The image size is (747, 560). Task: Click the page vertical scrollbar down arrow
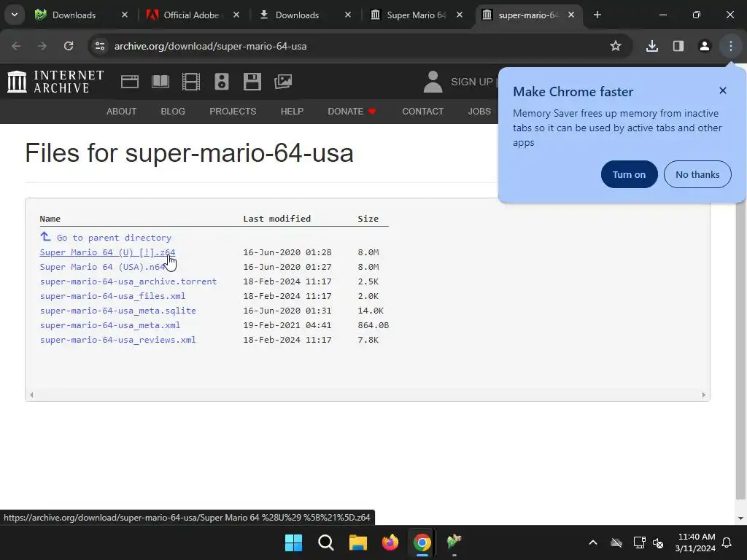[x=740, y=518]
